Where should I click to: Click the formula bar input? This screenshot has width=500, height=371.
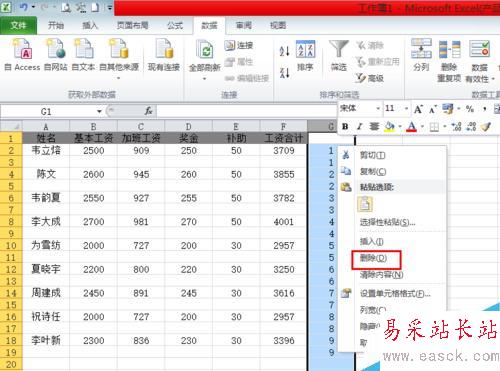point(246,111)
